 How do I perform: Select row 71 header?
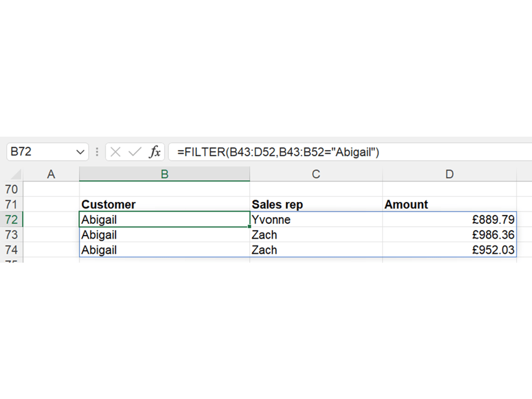click(x=11, y=204)
